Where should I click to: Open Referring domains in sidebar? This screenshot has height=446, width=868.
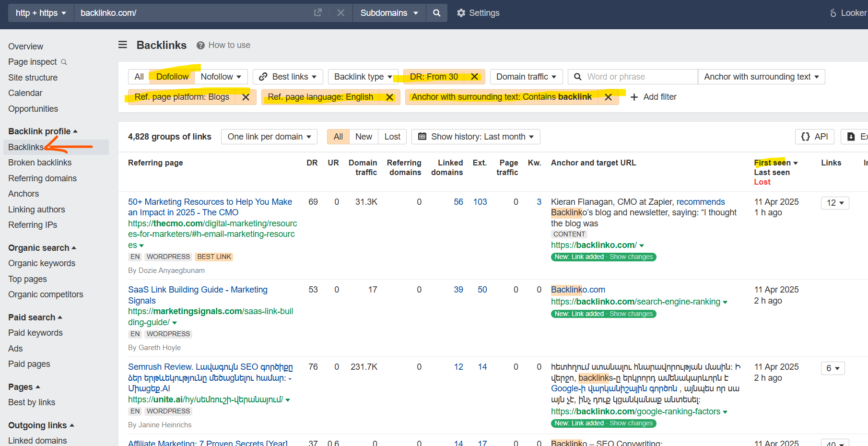point(42,178)
